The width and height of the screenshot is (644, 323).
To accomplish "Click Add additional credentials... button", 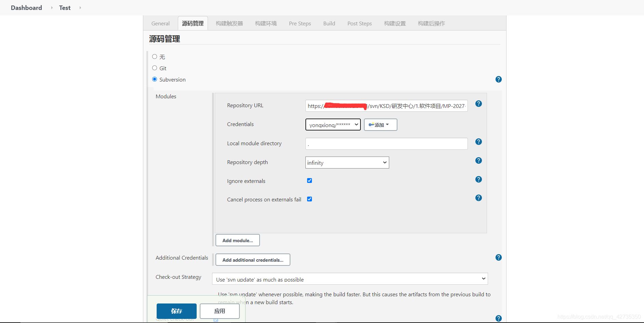I will point(253,260).
